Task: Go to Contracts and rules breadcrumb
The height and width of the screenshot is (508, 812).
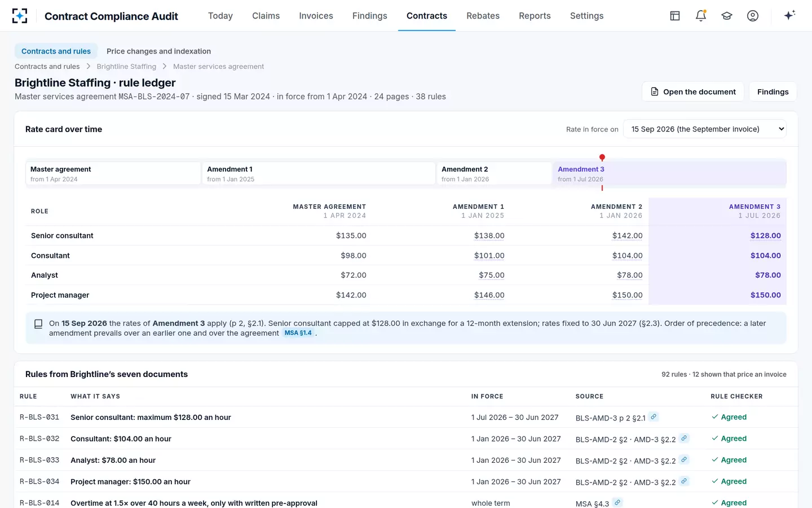Action: (47, 67)
